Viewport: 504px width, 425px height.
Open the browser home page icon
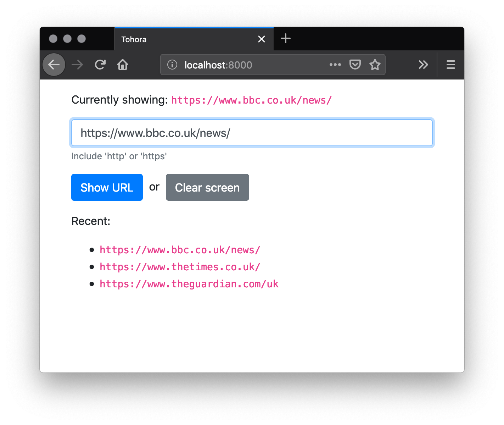tap(123, 65)
